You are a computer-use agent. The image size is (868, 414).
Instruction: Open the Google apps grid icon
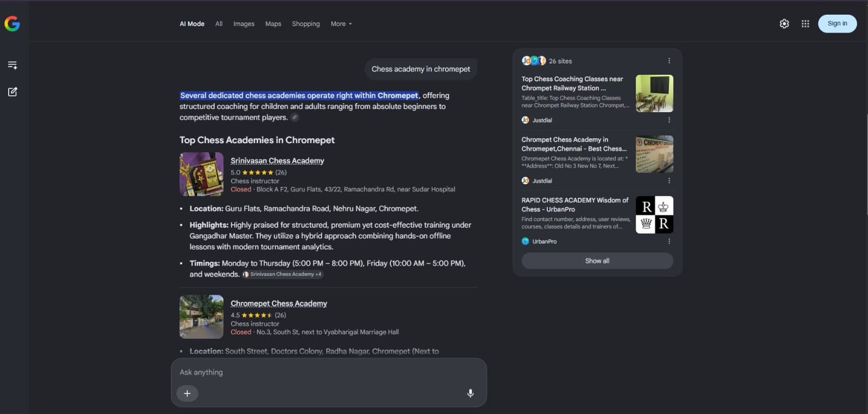[805, 24]
